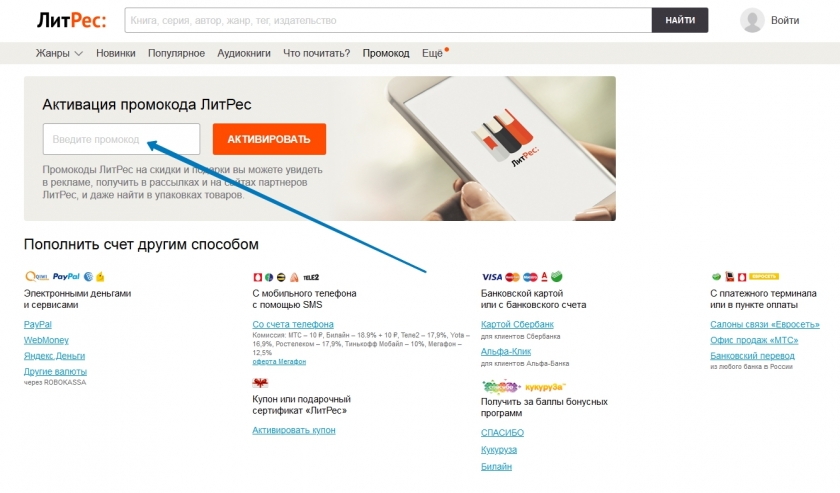Image resolution: width=840 pixels, height=493 pixels.
Task: Click the PayPal logo icon
Action: [x=66, y=277]
